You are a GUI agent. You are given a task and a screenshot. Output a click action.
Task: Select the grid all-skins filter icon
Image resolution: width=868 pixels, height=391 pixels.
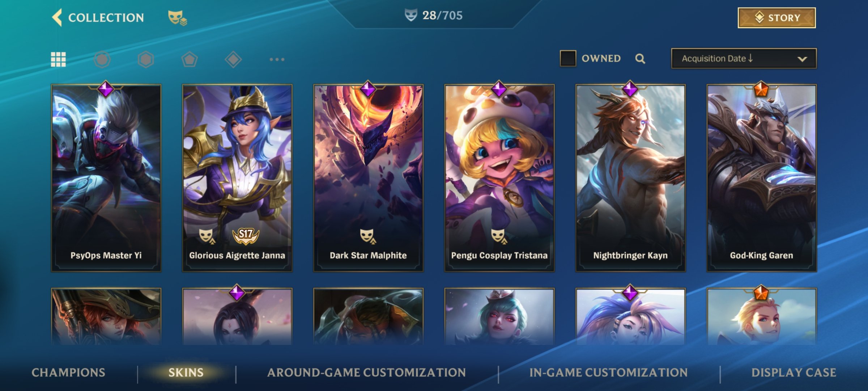point(58,59)
